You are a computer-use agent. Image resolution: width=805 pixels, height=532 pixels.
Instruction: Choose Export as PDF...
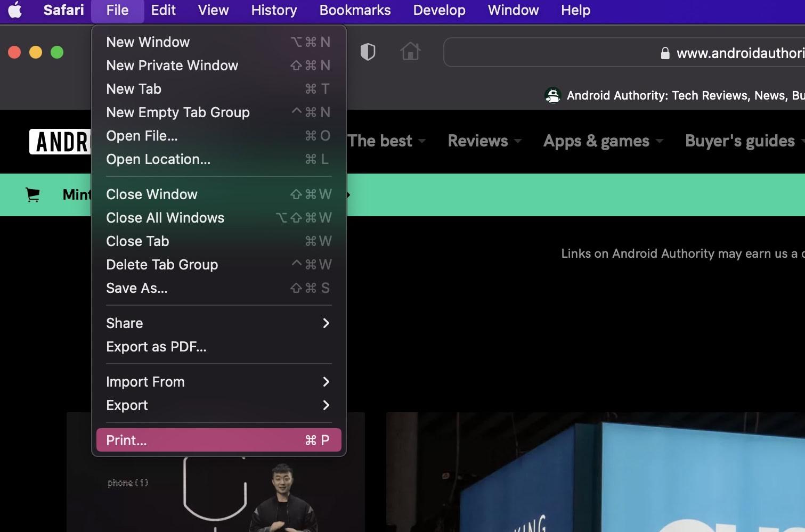click(x=218, y=347)
